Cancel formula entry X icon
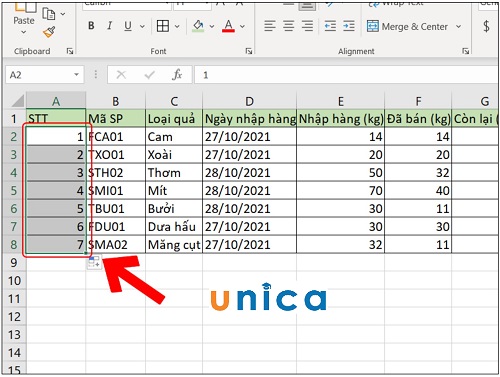500x377 pixels. tap(121, 75)
